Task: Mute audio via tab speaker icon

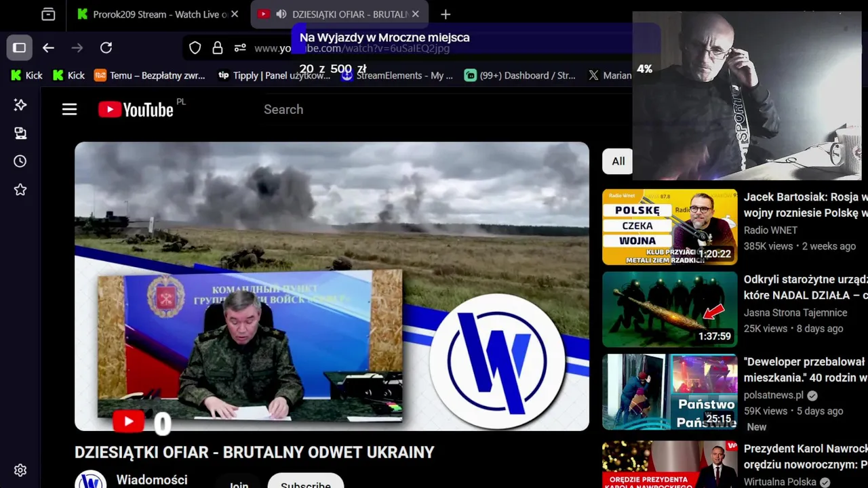Action: coord(281,14)
